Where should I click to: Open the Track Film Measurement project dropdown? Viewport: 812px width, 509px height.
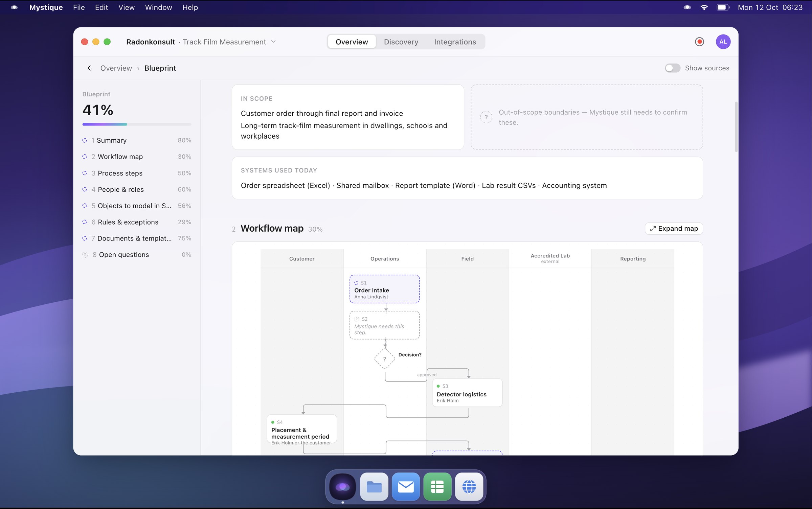click(x=229, y=42)
